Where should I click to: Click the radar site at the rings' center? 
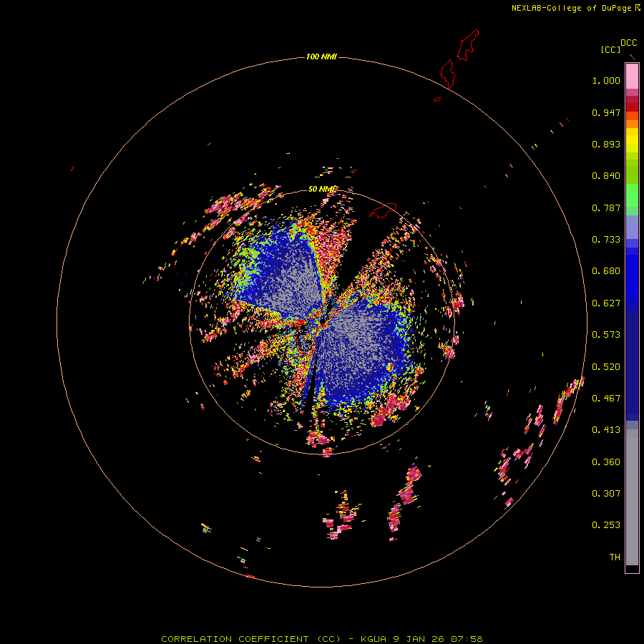click(322, 323)
